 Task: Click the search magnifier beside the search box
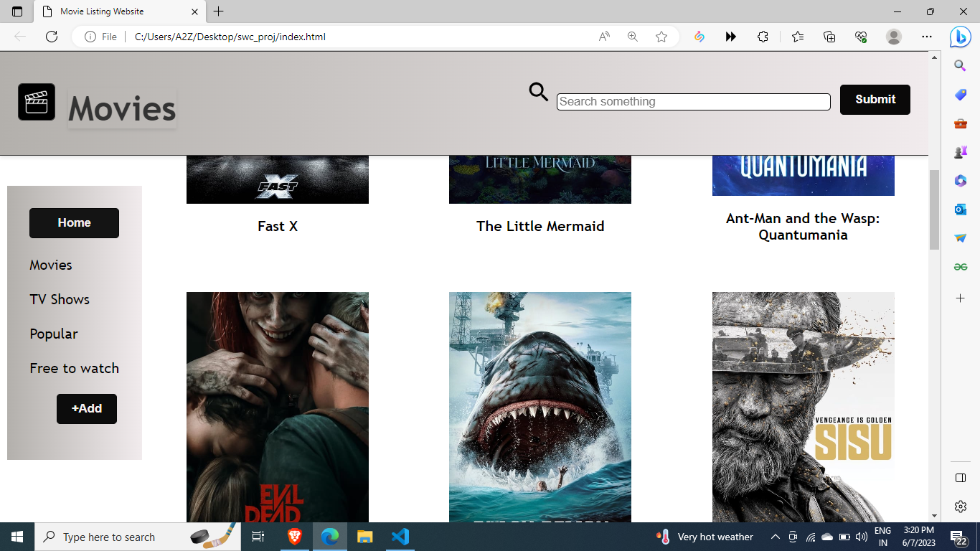[x=538, y=93]
